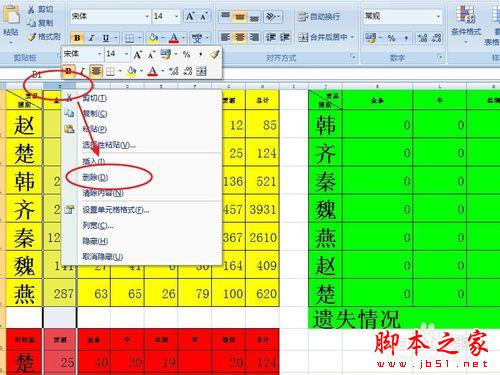Choose Column Width (列宽) in context menu

[142, 226]
